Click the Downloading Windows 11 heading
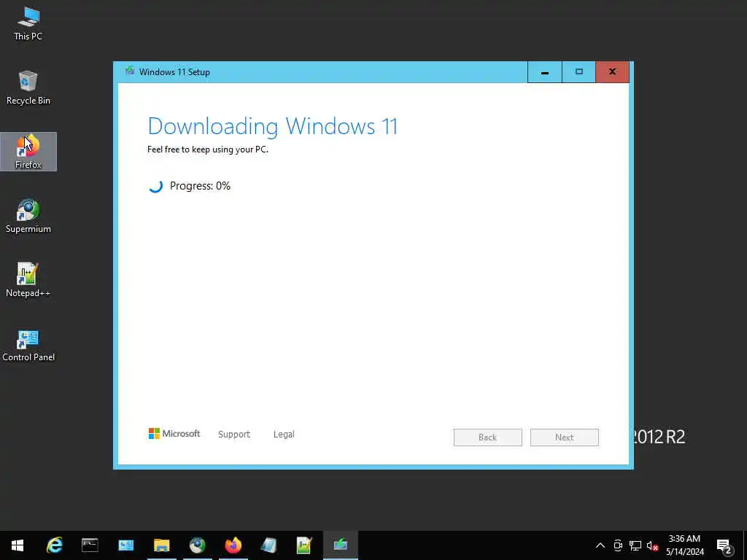 [273, 126]
